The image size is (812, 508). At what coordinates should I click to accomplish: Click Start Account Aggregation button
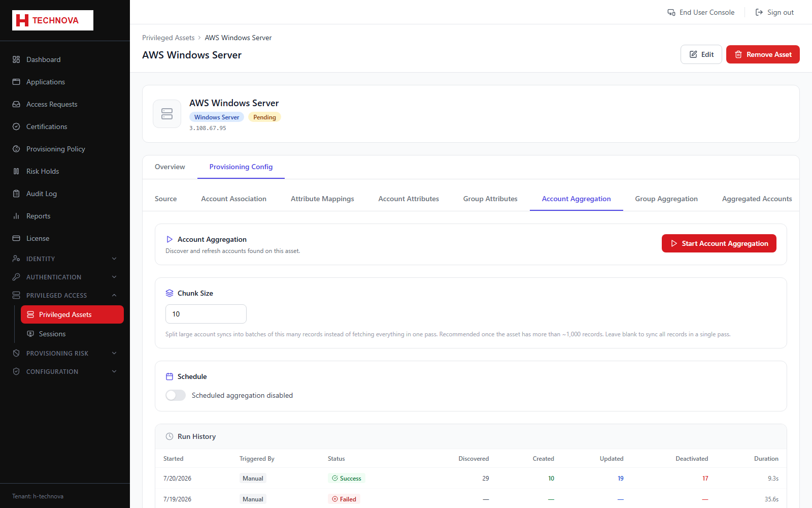click(719, 243)
